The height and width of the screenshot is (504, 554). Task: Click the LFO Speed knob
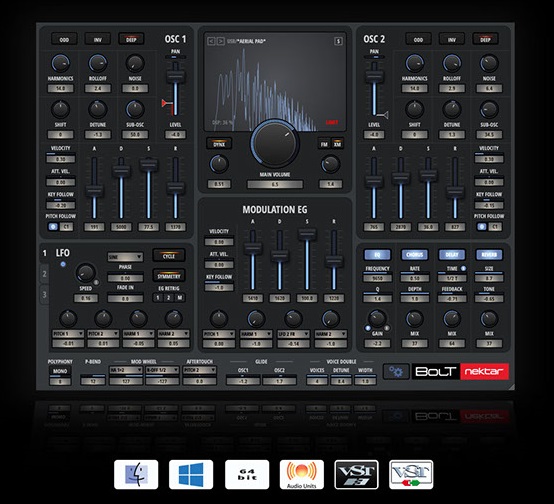click(86, 273)
